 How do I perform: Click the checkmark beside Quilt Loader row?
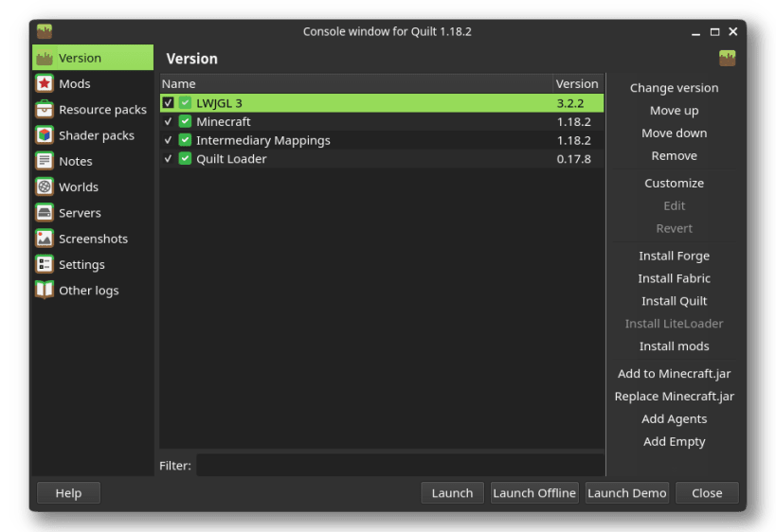169,159
